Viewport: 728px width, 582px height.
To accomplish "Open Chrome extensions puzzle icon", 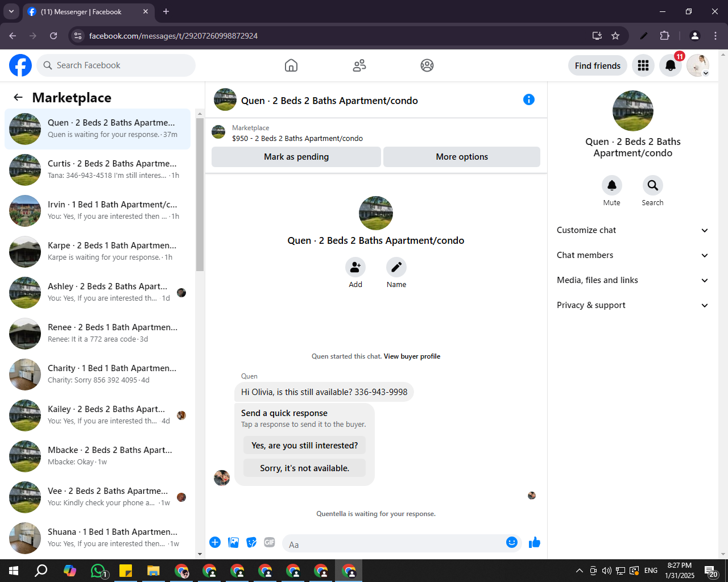I will point(664,36).
